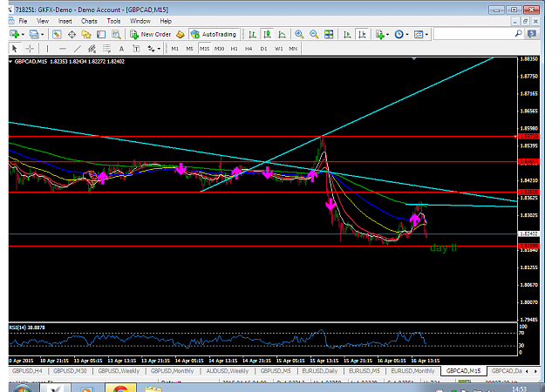Open the Templates icon

pyautogui.click(x=419, y=34)
